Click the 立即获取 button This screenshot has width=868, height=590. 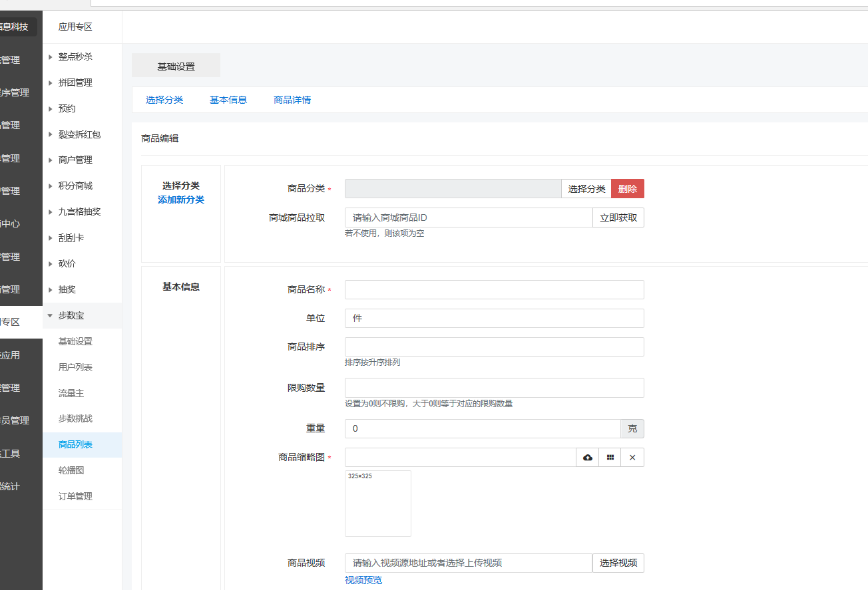pyautogui.click(x=618, y=218)
